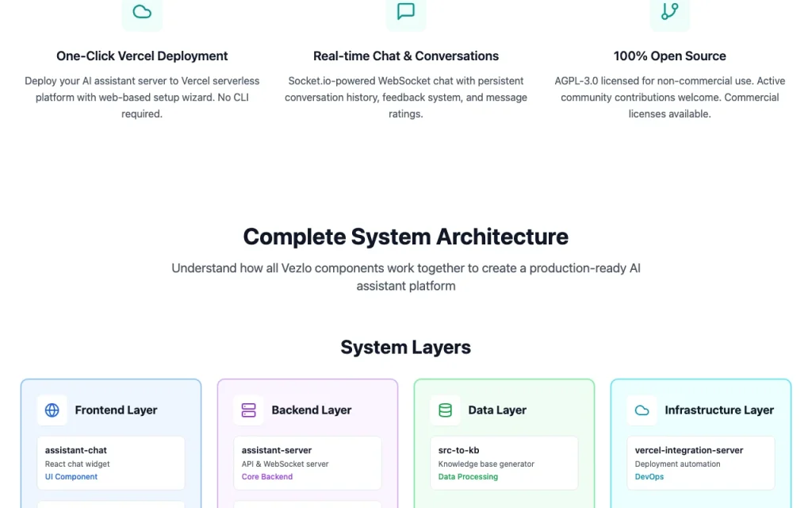Click the cloud icon above One-Click Vercel Deployment
Screen dimensions: 812x508
tap(142, 11)
